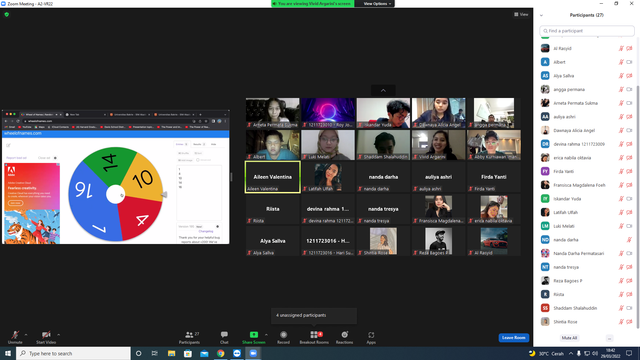Image resolution: width=640 pixels, height=360 pixels.
Task: Open audio options caret next to Unmute
Action: coord(26,335)
